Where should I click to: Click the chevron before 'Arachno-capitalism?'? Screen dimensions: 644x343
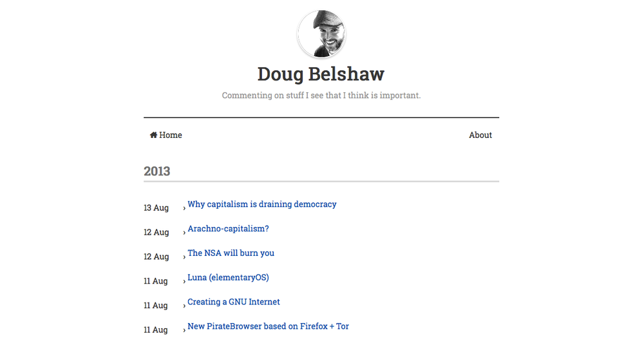pyautogui.click(x=184, y=232)
